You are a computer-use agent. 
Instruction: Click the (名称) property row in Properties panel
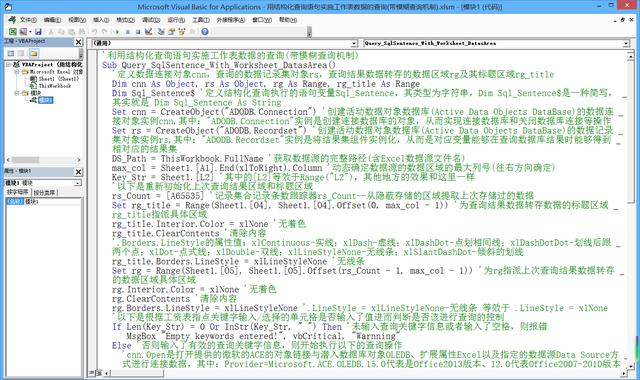click(43, 201)
